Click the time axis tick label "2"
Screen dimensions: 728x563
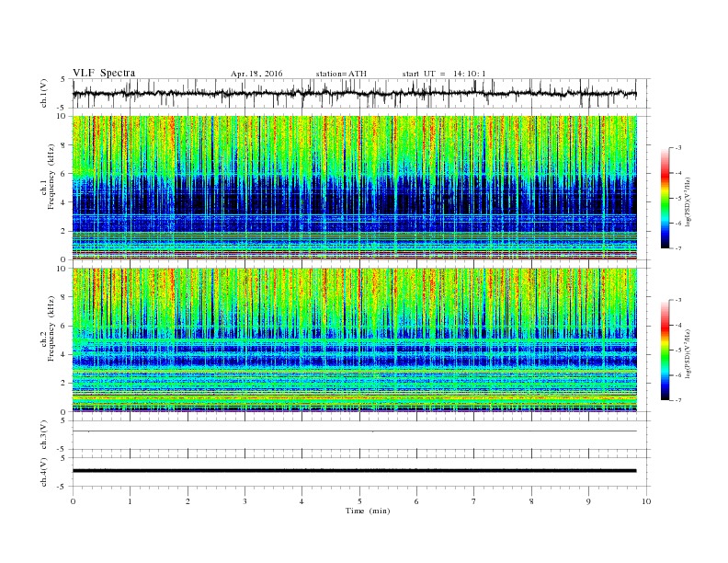click(188, 501)
